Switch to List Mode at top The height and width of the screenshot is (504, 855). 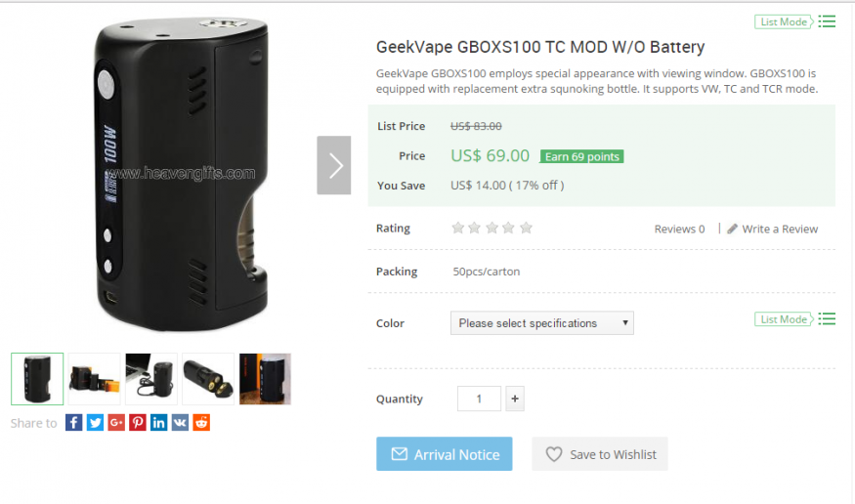[x=794, y=21]
